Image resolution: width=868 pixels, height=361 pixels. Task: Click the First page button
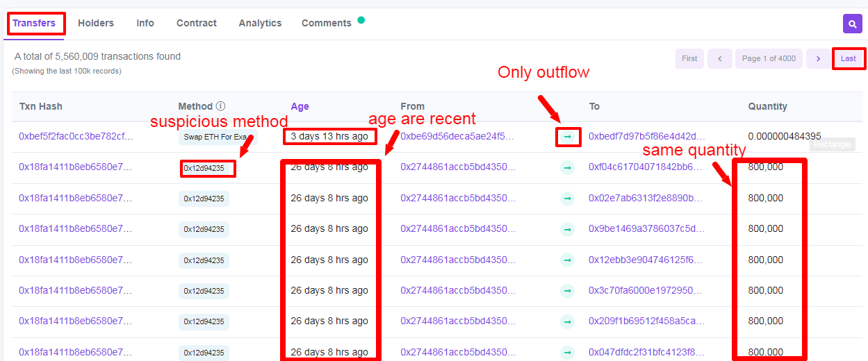click(x=689, y=58)
